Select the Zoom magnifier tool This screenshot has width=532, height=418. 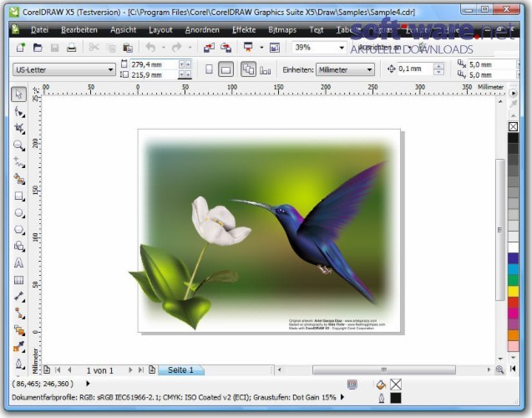click(19, 145)
